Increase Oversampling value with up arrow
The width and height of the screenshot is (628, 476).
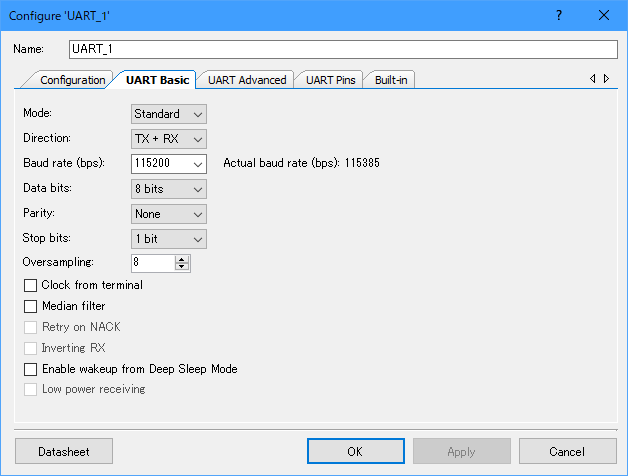click(x=182, y=259)
